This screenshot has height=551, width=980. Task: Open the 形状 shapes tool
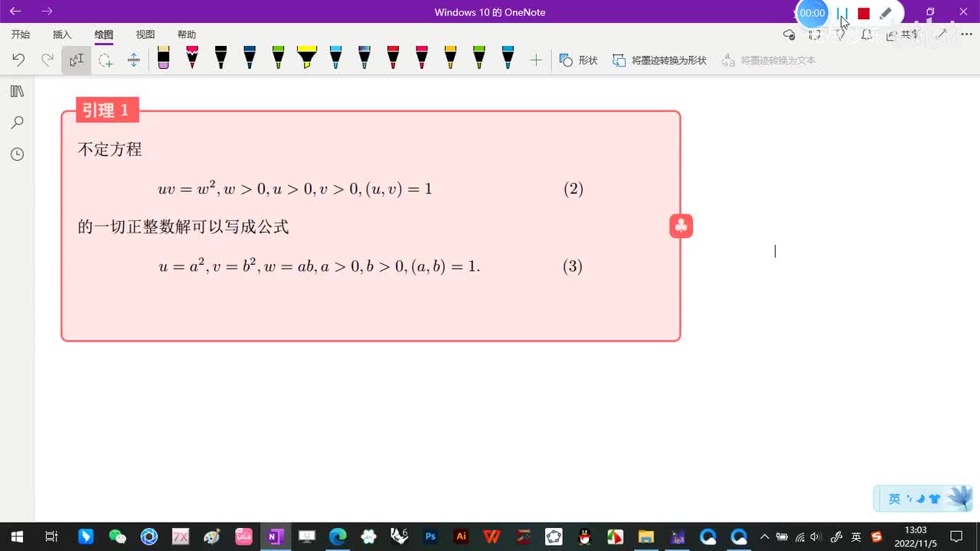click(x=579, y=60)
